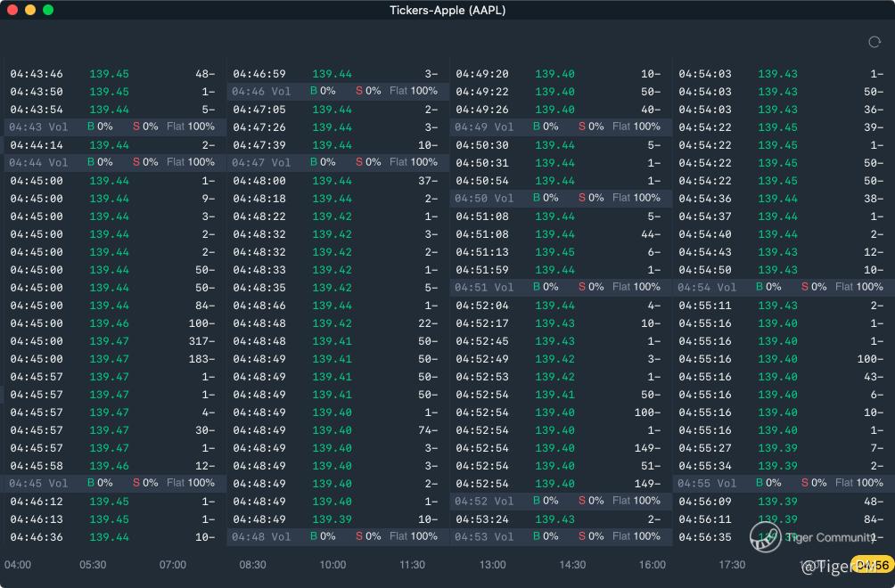Click the 04:53:24 tick row

point(561,519)
